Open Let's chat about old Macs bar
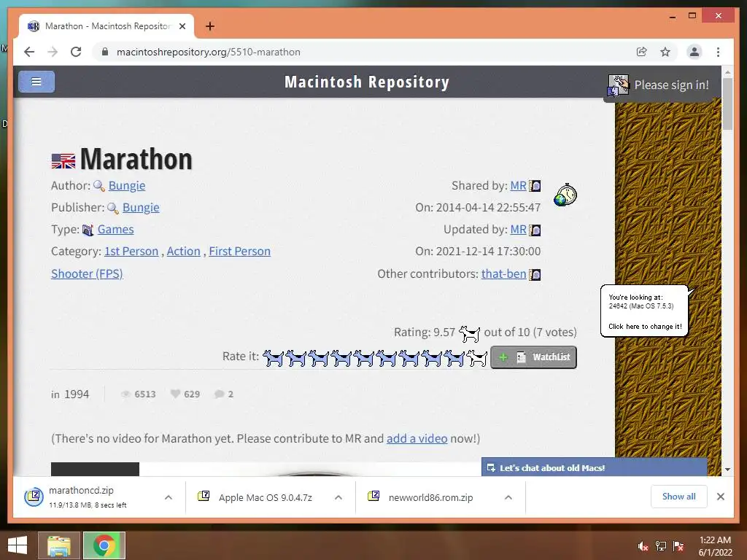The image size is (747, 560). pyautogui.click(x=594, y=467)
